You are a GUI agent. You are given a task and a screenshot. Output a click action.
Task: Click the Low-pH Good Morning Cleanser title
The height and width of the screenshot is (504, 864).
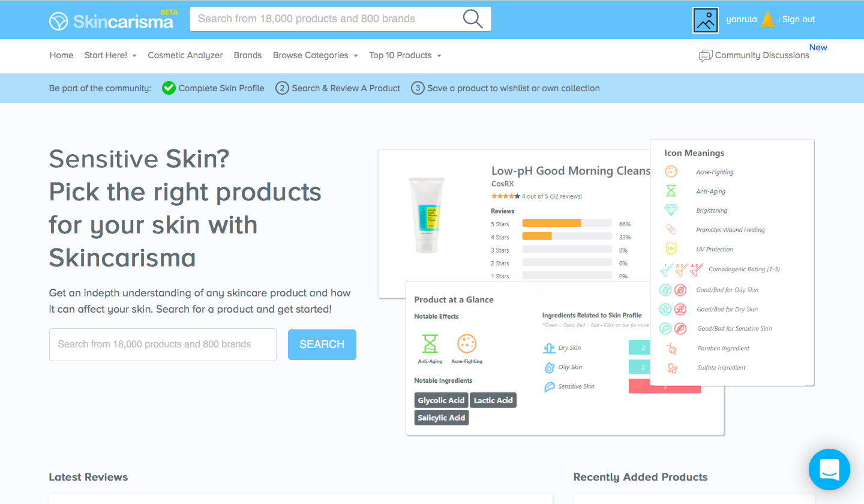point(571,171)
